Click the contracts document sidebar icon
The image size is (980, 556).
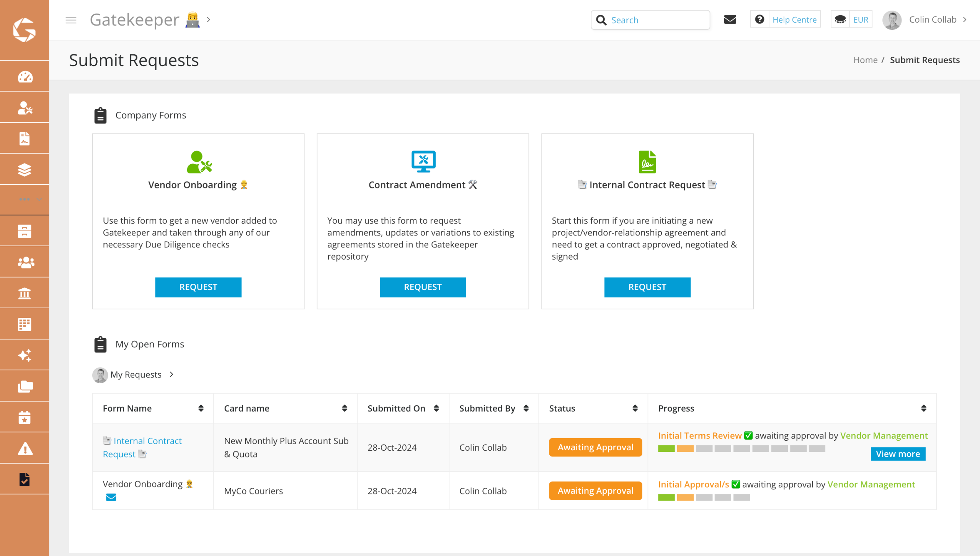pyautogui.click(x=25, y=139)
